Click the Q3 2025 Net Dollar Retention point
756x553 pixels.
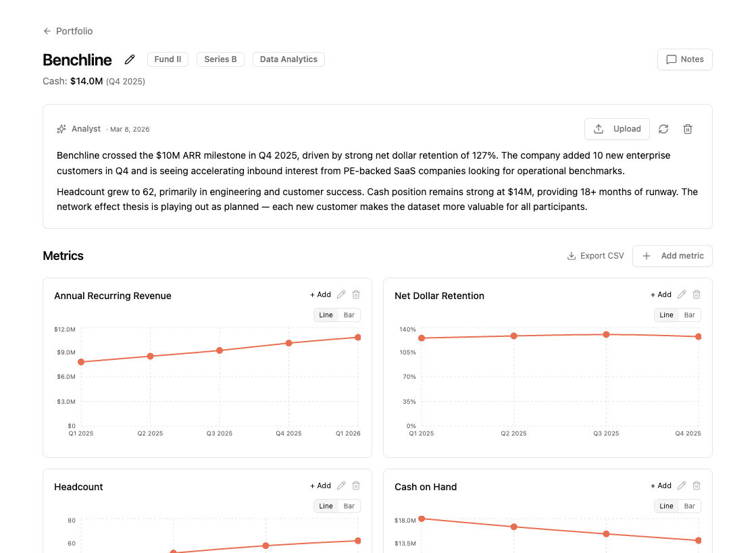606,334
